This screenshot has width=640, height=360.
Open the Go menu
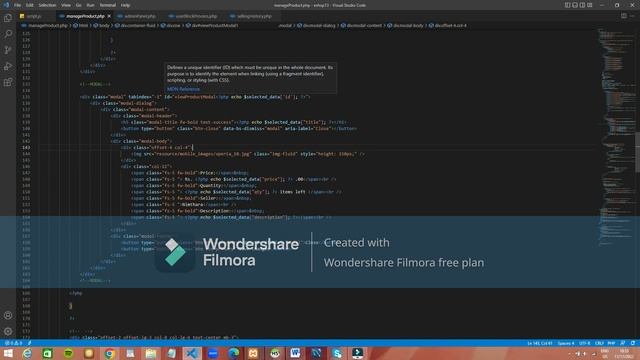click(78, 5)
